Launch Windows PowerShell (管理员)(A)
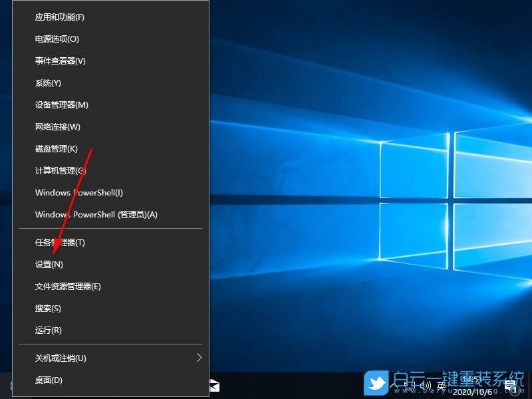 (x=96, y=214)
